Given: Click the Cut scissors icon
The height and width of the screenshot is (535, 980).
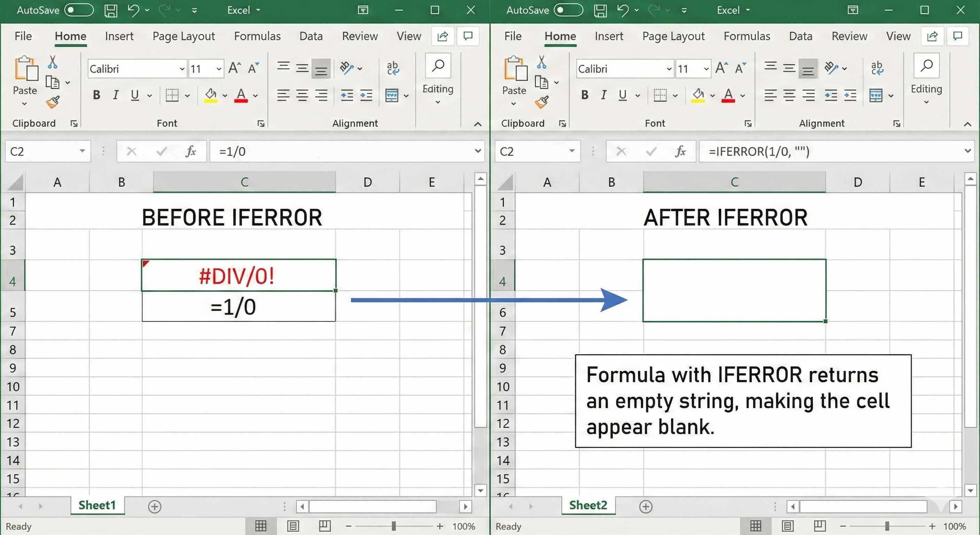Looking at the screenshot, I should [x=53, y=62].
